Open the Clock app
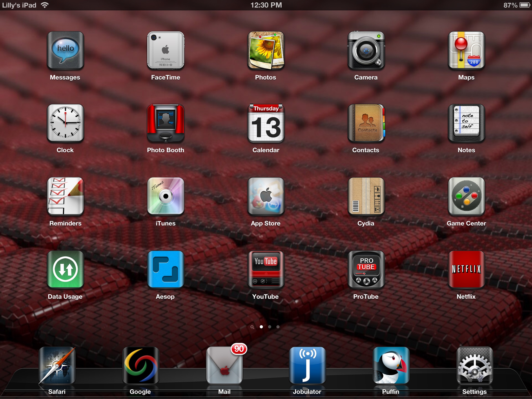 click(65, 123)
